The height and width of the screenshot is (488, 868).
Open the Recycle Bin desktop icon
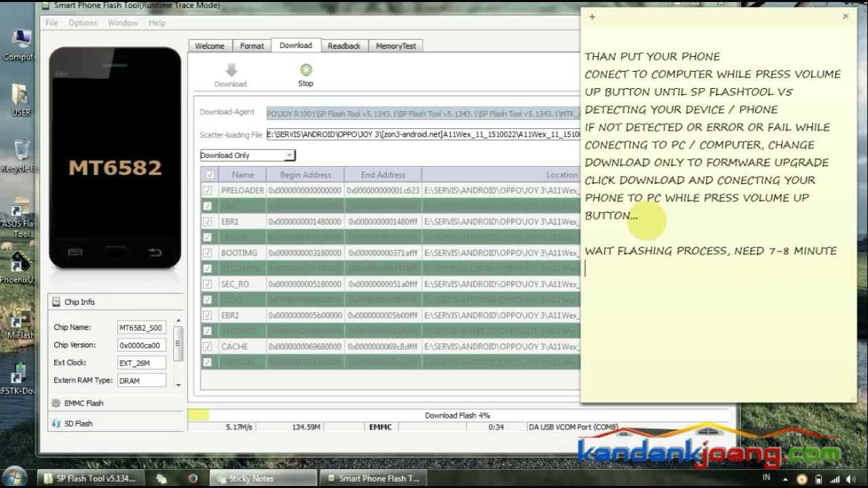[20, 151]
